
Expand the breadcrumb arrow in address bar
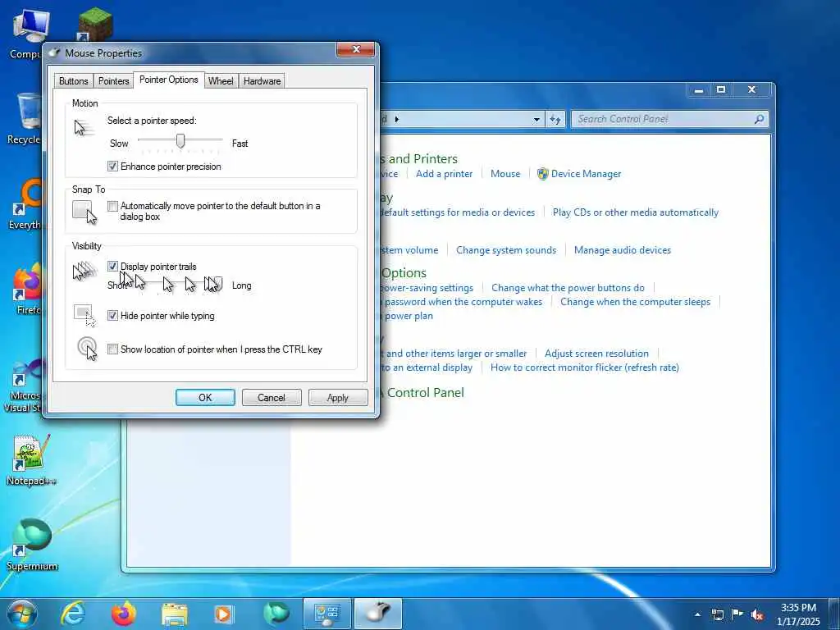pos(396,119)
